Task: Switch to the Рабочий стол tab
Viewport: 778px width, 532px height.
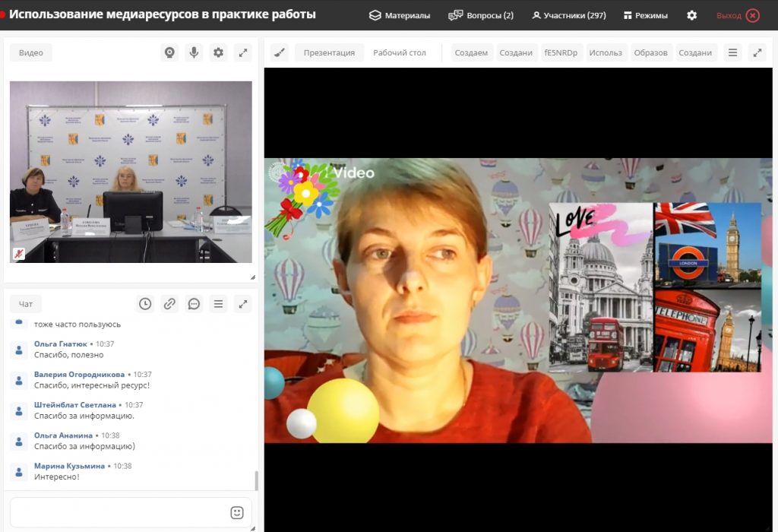Action: pos(399,52)
